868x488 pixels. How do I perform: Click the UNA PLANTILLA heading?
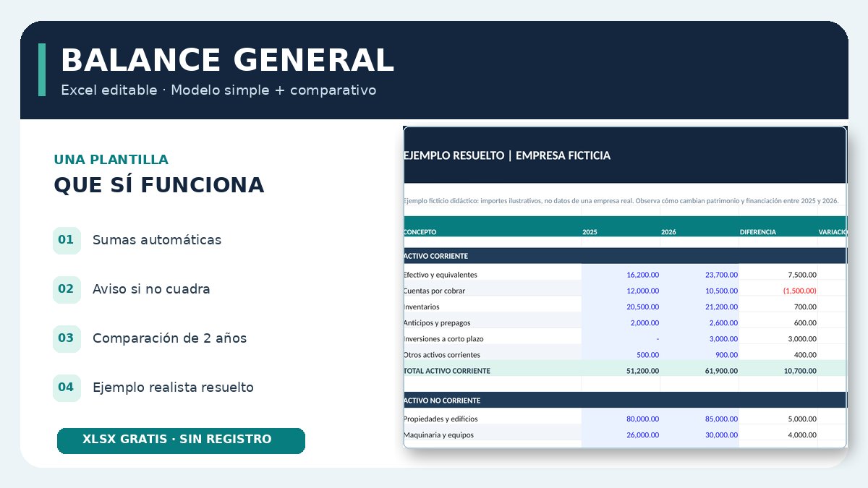[111, 160]
